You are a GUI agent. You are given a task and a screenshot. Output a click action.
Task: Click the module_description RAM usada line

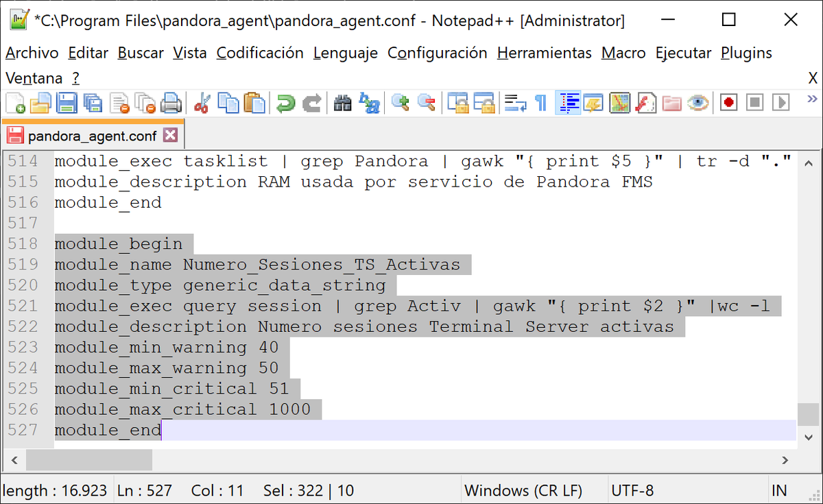coord(353,182)
